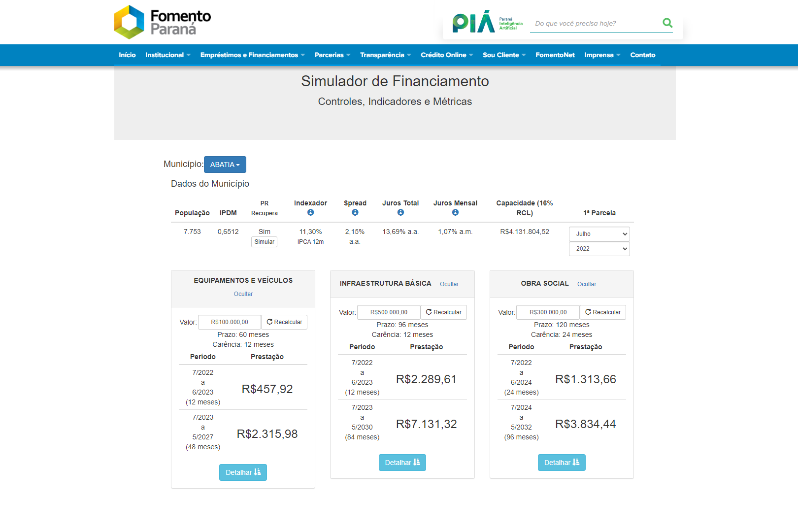Show info icon under Juros Mensal
Viewport: 798px width, 532px height.
[455, 212]
